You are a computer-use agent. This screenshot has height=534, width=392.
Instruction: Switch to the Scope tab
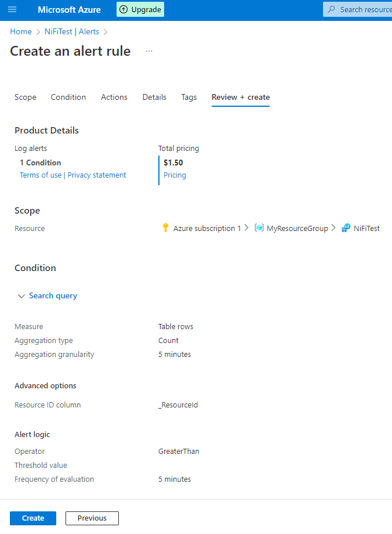pyautogui.click(x=26, y=98)
